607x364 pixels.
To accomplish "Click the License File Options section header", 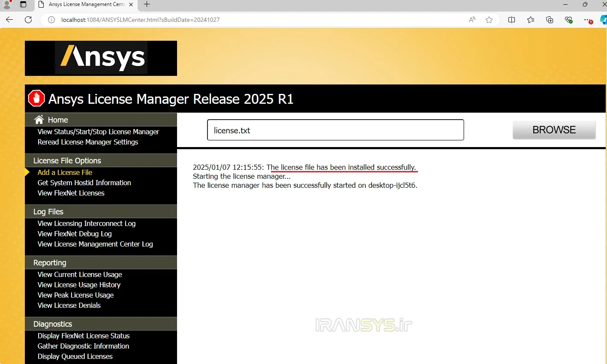I will [101, 160].
